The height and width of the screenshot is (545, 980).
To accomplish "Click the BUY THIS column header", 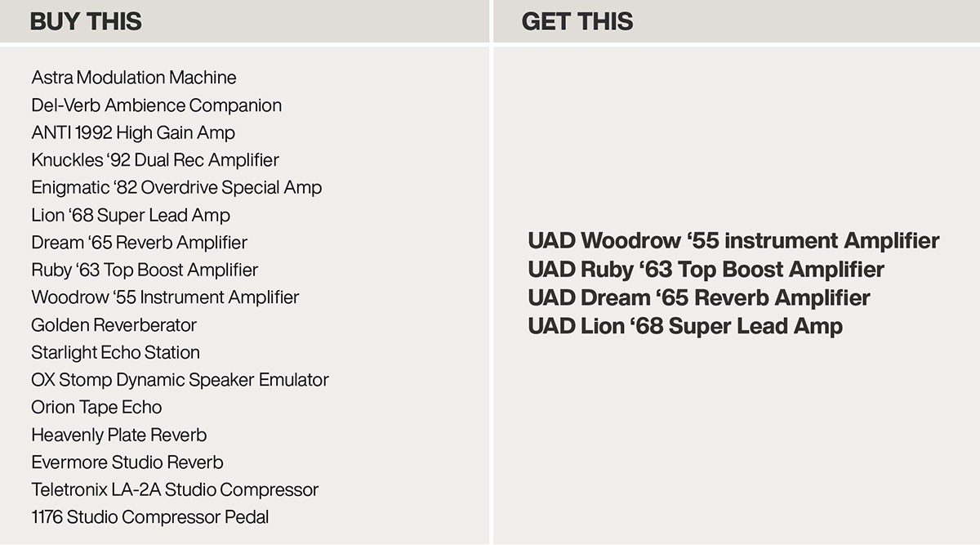I will tap(86, 21).
